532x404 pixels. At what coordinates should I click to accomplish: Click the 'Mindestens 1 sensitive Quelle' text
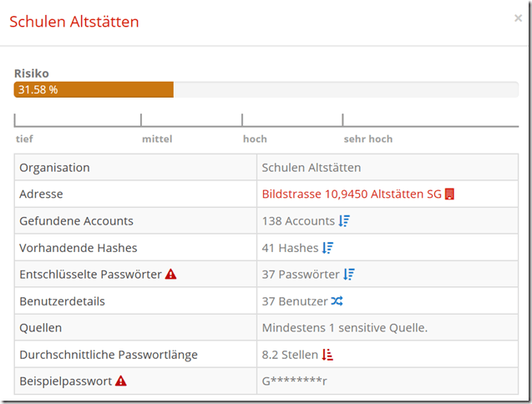[x=344, y=328]
